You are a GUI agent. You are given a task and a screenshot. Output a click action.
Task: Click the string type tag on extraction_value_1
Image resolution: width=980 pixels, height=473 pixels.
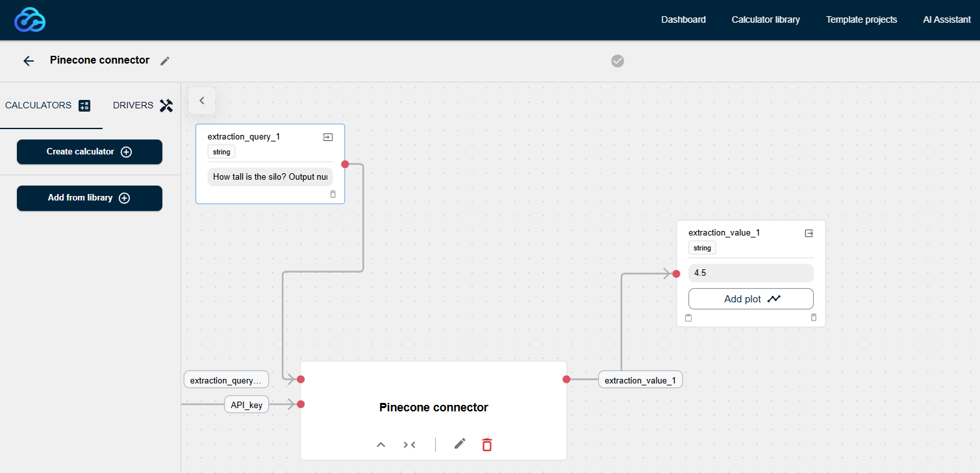(x=702, y=248)
